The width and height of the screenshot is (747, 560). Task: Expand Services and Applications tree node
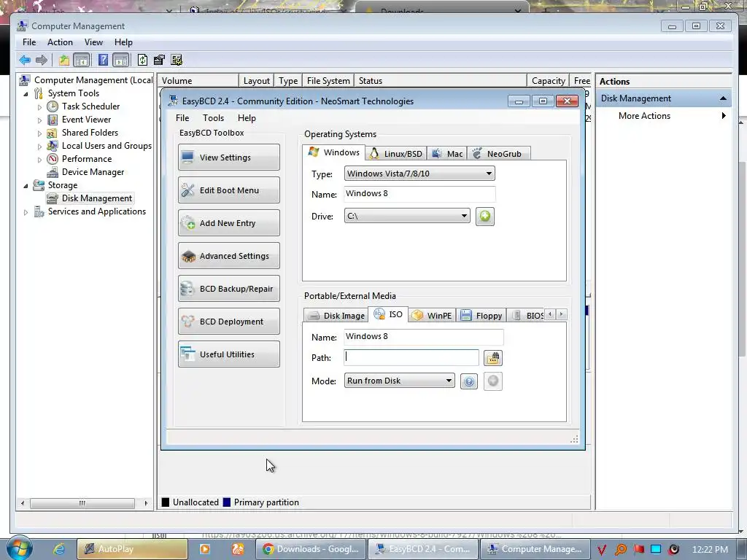26,212
